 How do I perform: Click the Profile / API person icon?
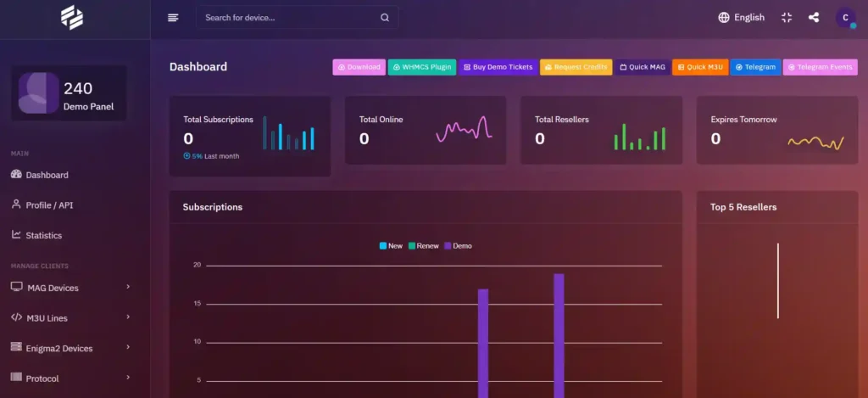(16, 205)
